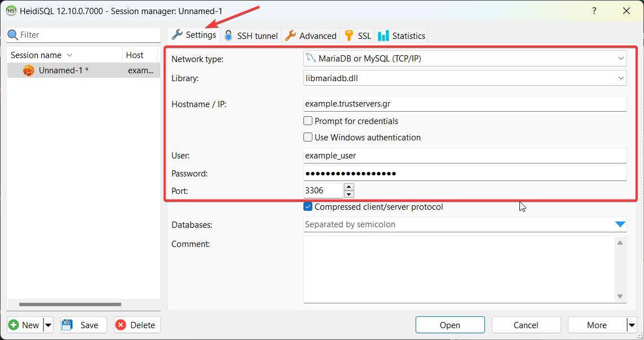Click the SSH tunnel padlock icon

click(x=228, y=36)
